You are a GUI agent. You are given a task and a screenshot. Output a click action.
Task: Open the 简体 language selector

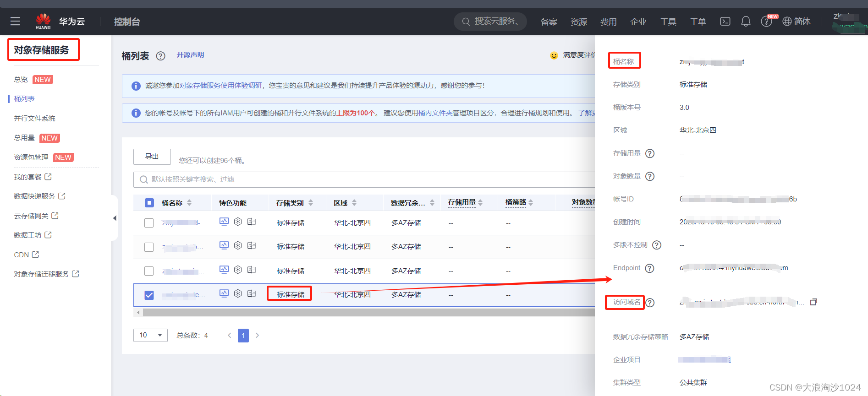[x=802, y=22]
